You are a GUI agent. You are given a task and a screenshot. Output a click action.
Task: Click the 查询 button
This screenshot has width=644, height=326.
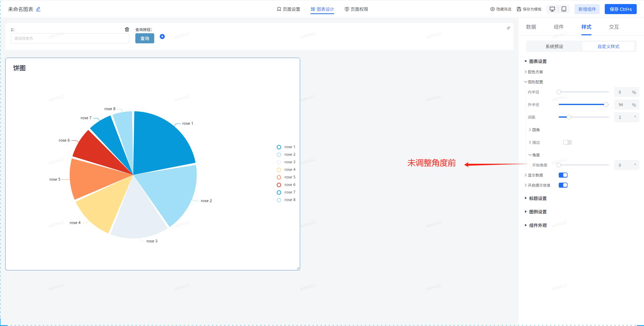(x=145, y=38)
